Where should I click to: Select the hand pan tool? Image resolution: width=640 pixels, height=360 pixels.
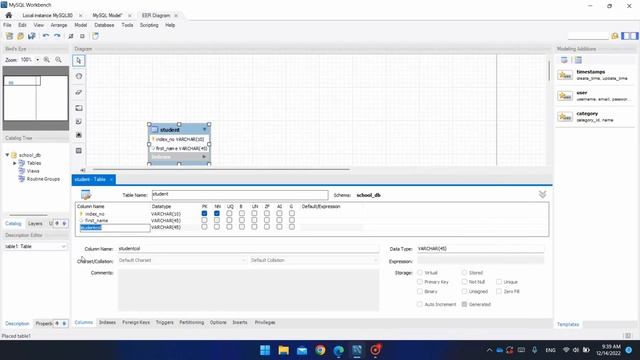point(79,76)
